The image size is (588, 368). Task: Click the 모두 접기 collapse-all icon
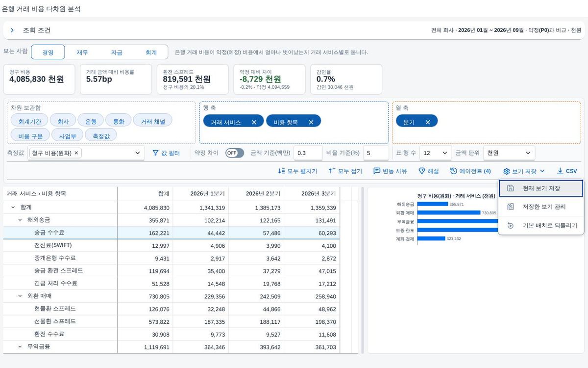tap(332, 171)
